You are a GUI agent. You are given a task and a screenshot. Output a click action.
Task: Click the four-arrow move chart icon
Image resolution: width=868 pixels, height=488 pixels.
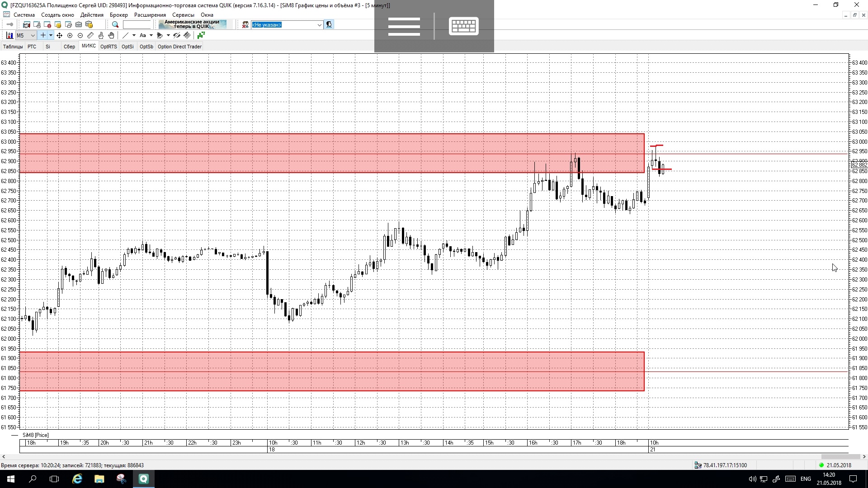pyautogui.click(x=59, y=35)
